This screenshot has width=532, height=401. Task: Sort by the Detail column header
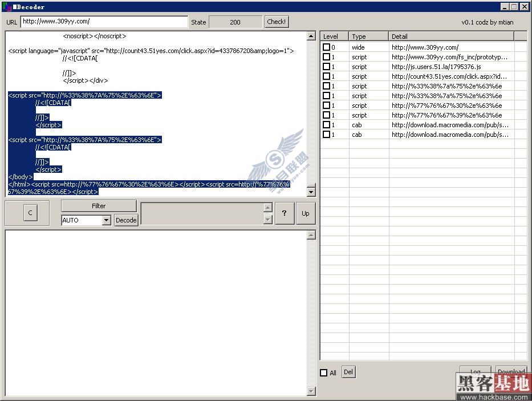451,37
